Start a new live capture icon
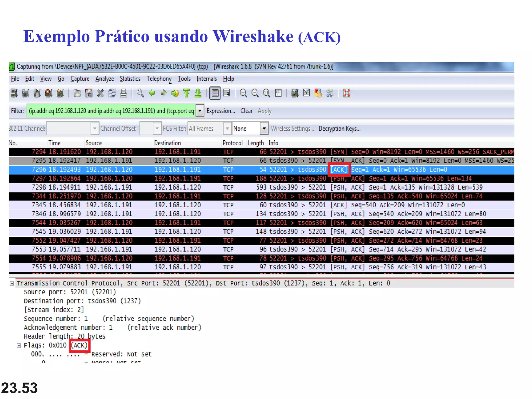The image size is (532, 399). [37, 93]
